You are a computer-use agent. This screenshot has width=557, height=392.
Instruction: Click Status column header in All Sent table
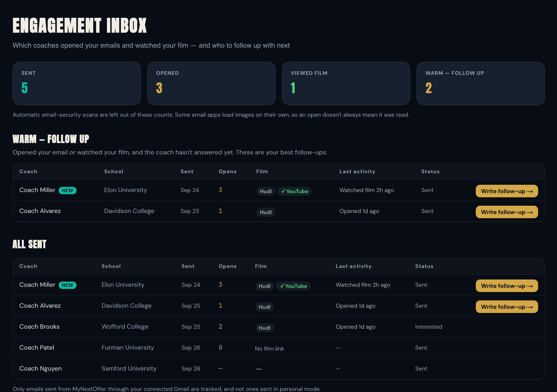click(424, 266)
